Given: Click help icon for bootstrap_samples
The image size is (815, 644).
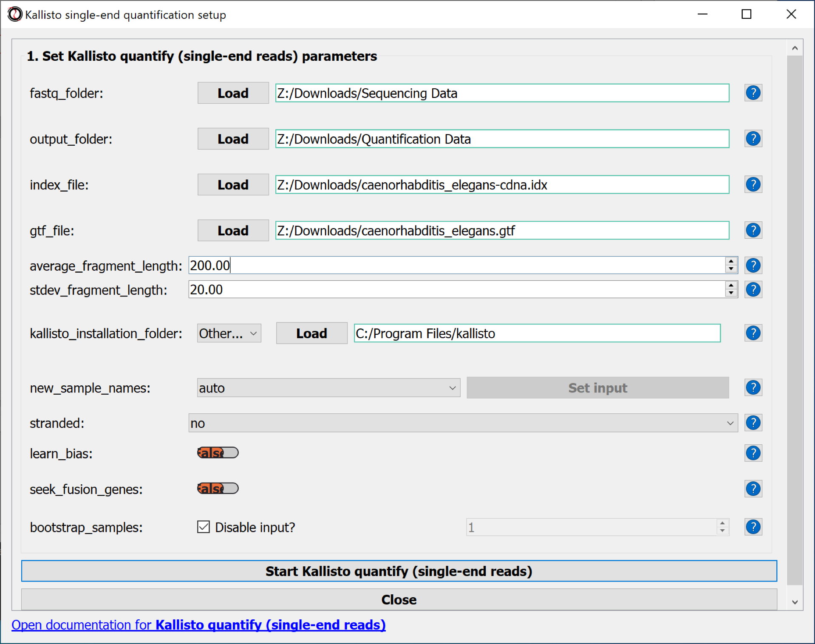Looking at the screenshot, I should tap(753, 527).
